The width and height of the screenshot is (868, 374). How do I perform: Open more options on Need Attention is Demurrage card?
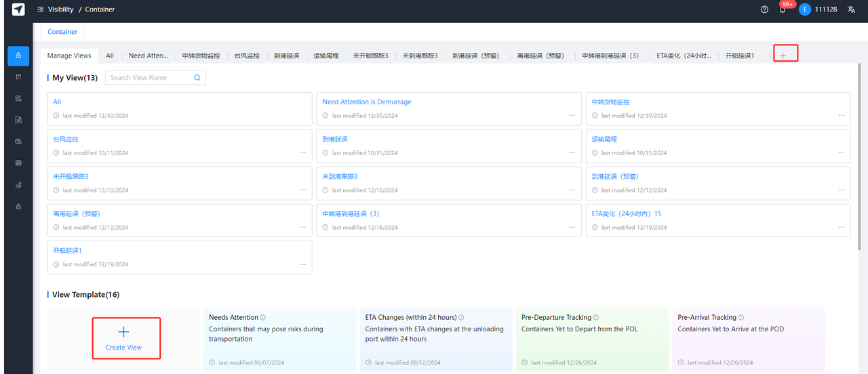point(572,115)
